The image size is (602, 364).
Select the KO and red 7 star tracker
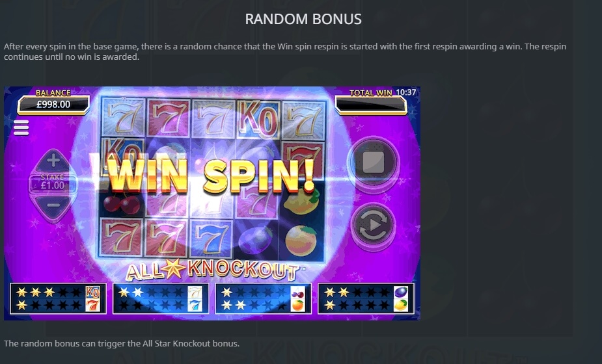[58, 298]
